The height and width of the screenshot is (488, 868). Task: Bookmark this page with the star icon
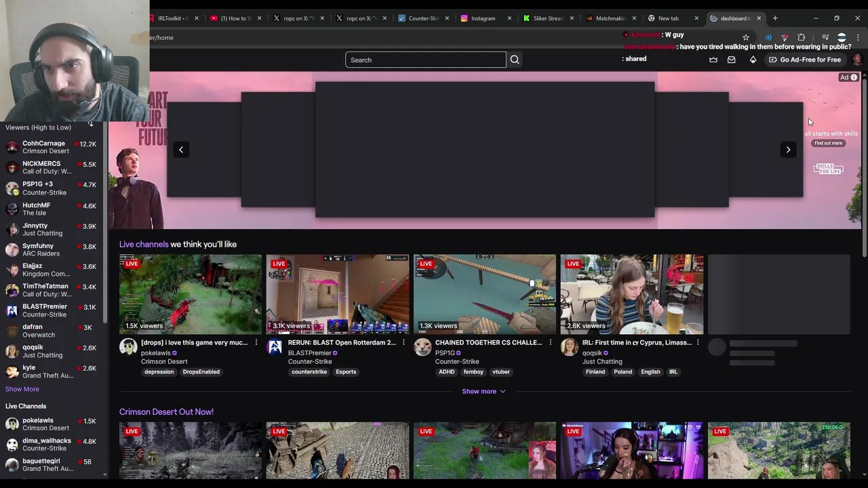(x=746, y=37)
